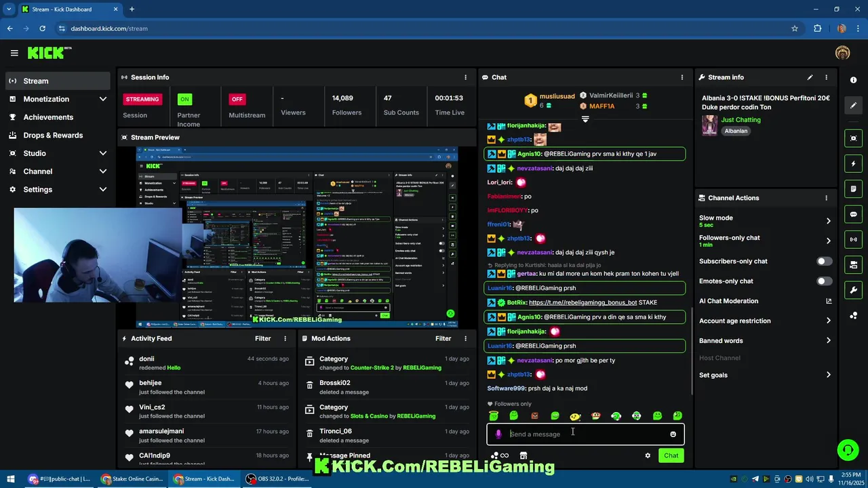This screenshot has height=488, width=868.
Task: Click Filter in Activity Feed panel
Action: pos(262,338)
